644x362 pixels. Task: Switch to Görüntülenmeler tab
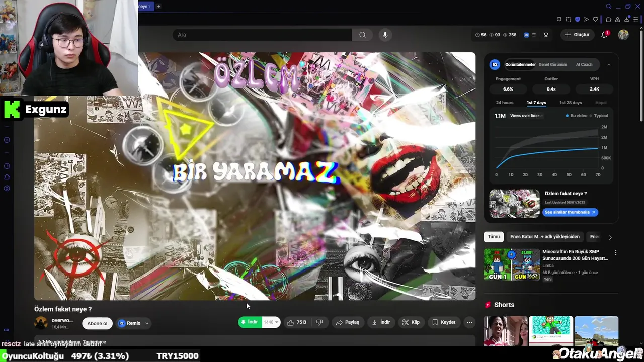(x=520, y=64)
